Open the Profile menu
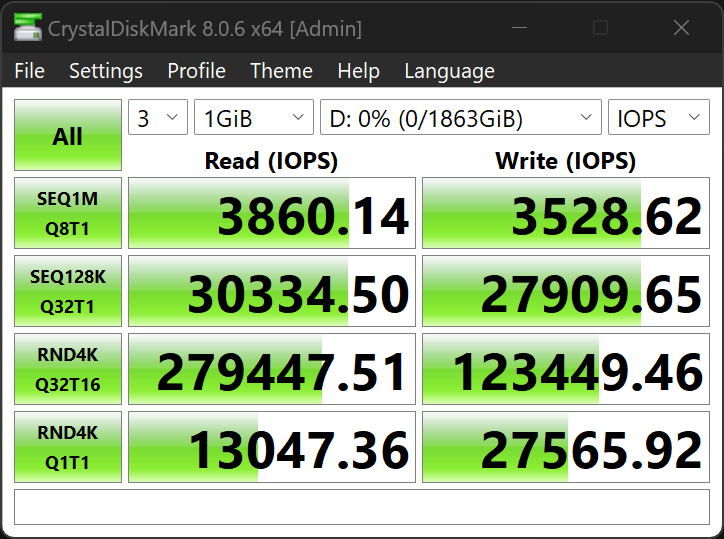 click(x=196, y=71)
